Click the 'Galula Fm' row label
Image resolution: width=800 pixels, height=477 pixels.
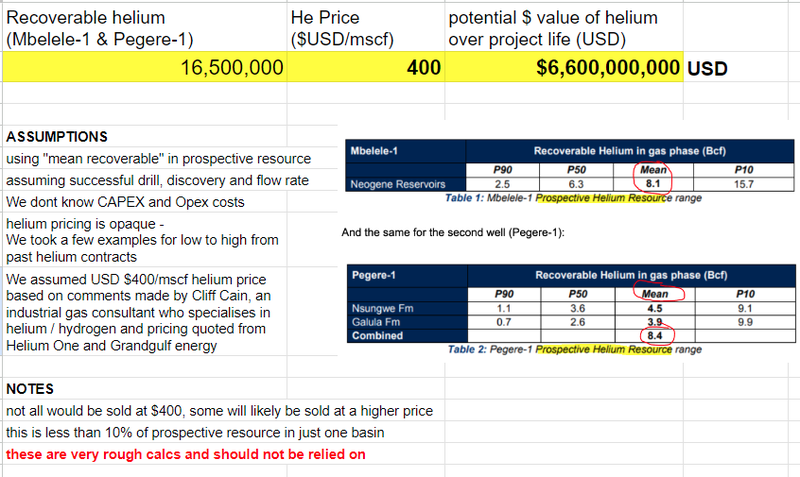click(x=376, y=322)
